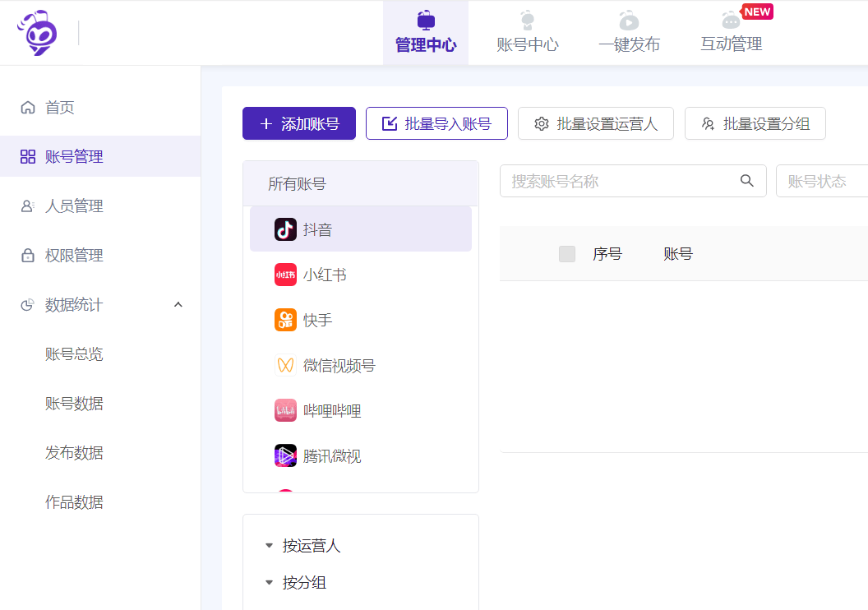
Task: Select the 快手 platform
Action: [360, 320]
